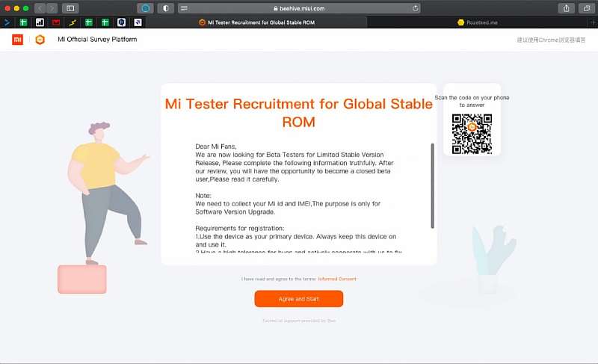The image size is (598, 364).
Task: Click the QR code image
Action: pyautogui.click(x=472, y=132)
